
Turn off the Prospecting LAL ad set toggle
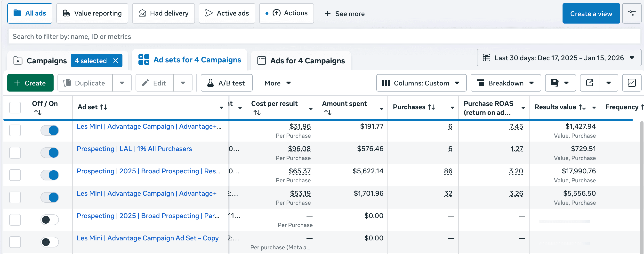pyautogui.click(x=50, y=152)
